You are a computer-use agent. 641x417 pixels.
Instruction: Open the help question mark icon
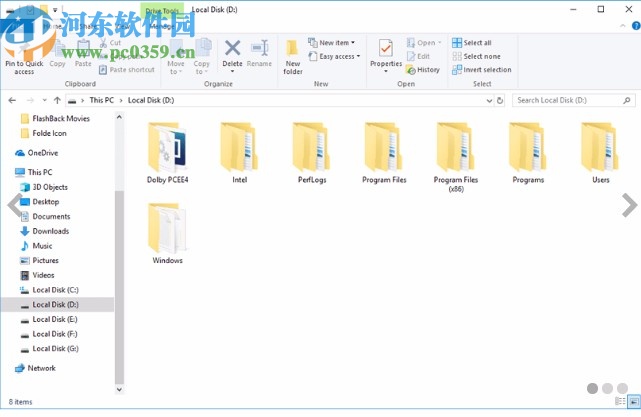[636, 26]
